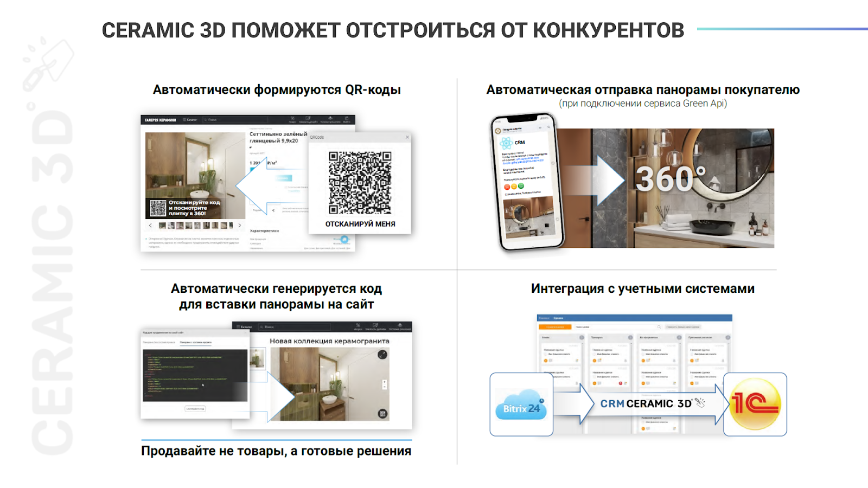Click the red rating face in the phone message
This screenshot has height=488, width=868.
[x=507, y=187]
